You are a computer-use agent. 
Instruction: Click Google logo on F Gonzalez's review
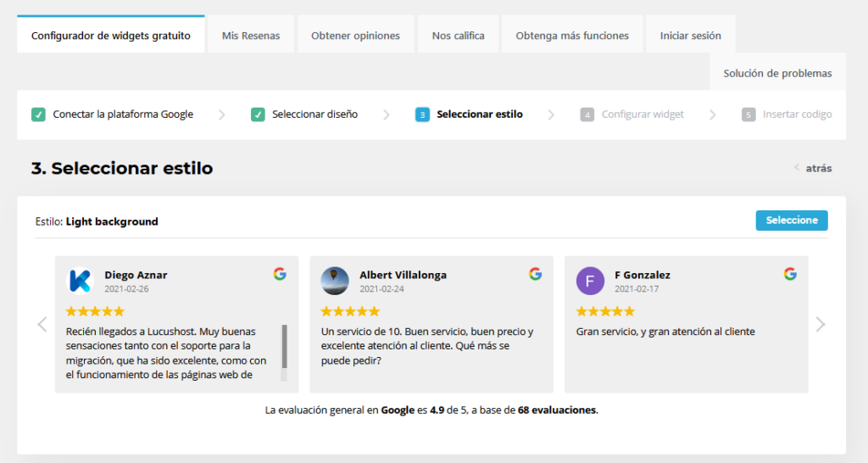click(790, 274)
